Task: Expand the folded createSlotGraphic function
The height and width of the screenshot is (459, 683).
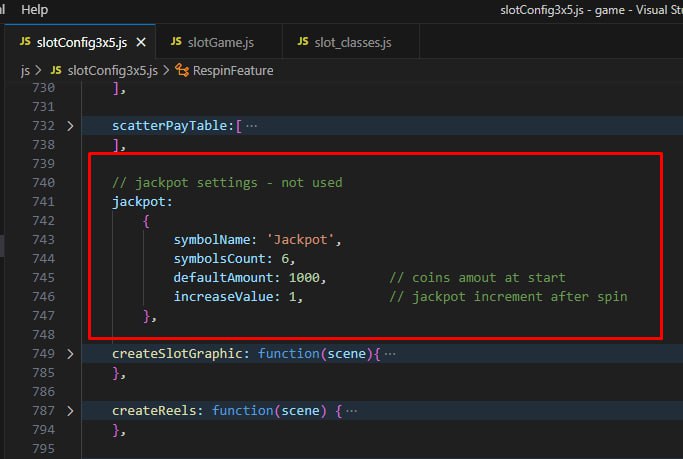Action: click(70, 354)
